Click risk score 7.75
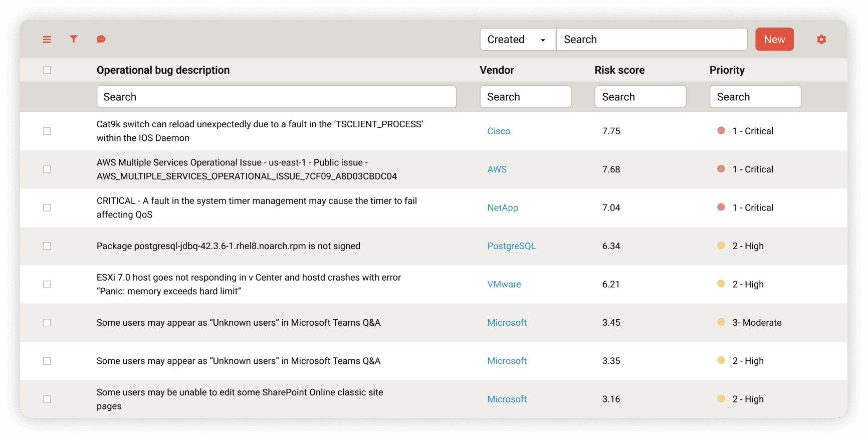The width and height of the screenshot is (868, 438). pyautogui.click(x=611, y=131)
